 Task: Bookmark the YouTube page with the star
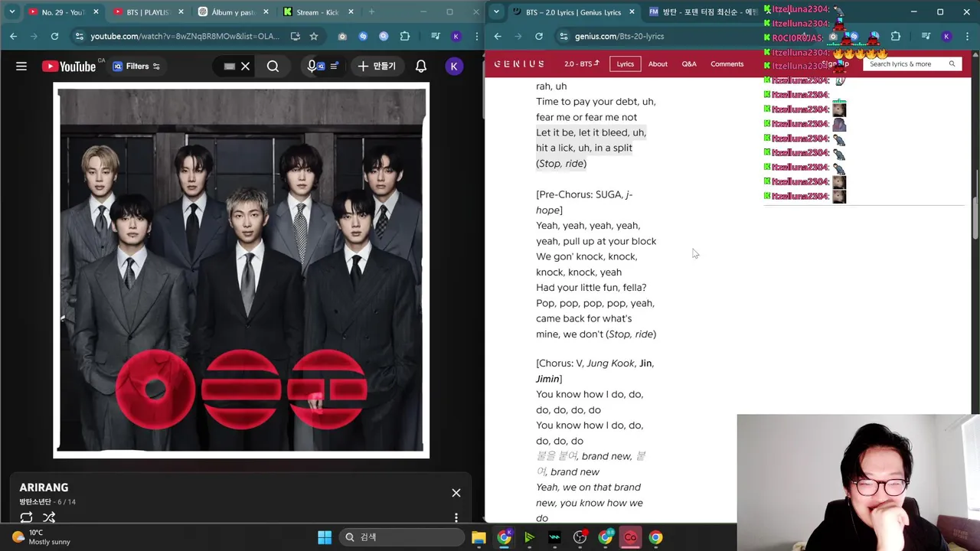[314, 36]
